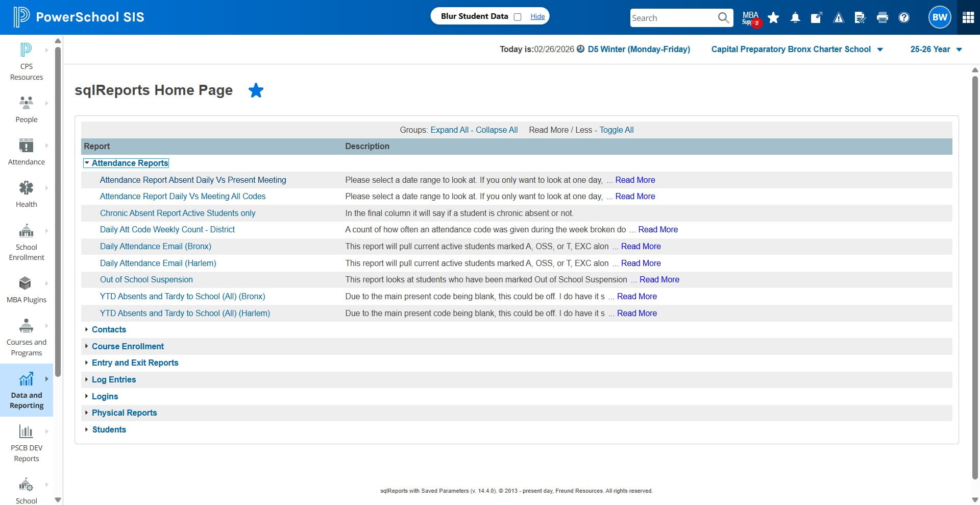Click Read More for Daily Att Code Weekly Count
980x505 pixels.
(658, 229)
